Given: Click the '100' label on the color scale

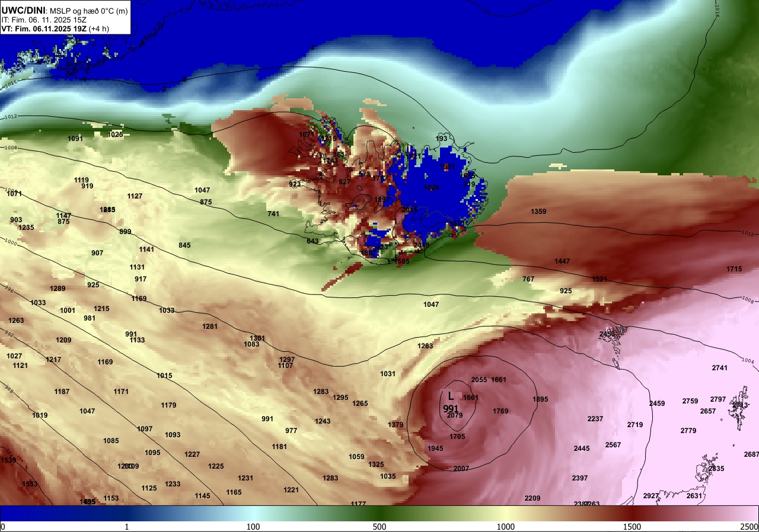Looking at the screenshot, I should click(x=253, y=527).
